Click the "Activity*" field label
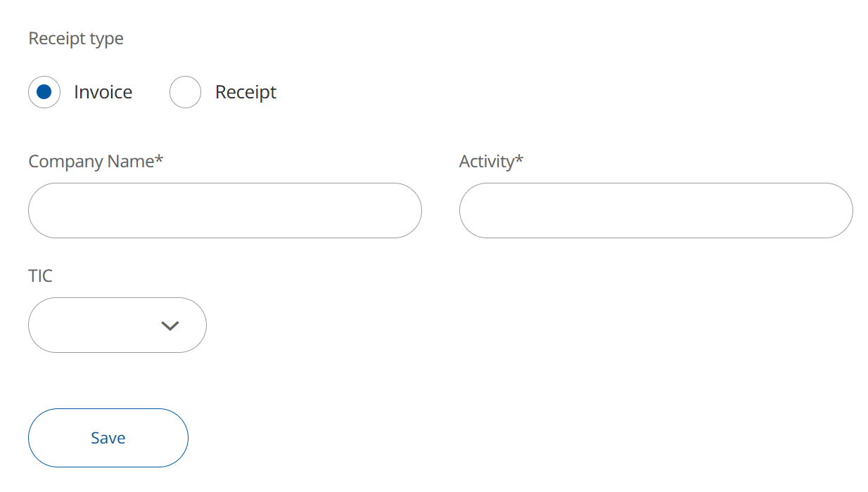Viewport: 868px width, 492px height. pos(487,162)
